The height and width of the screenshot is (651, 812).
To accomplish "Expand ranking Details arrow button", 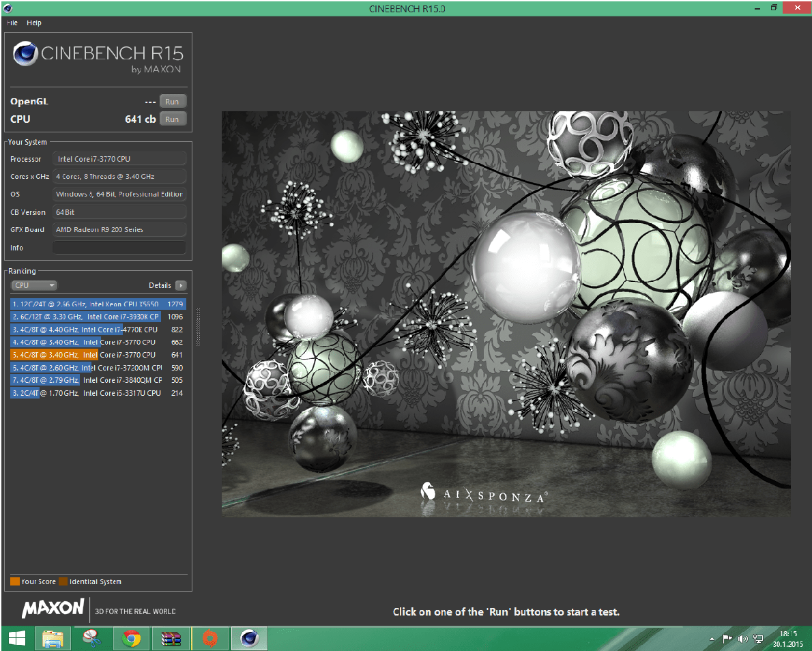I will [x=181, y=285].
